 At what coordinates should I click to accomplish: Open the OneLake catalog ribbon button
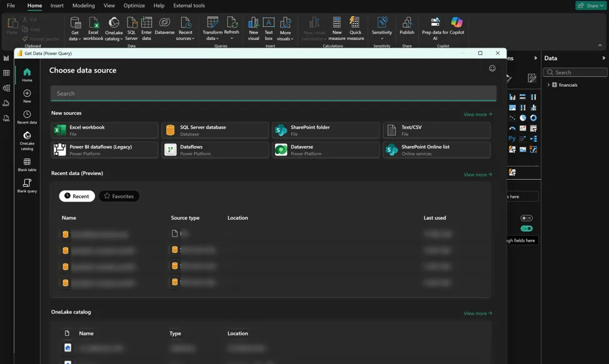114,29
